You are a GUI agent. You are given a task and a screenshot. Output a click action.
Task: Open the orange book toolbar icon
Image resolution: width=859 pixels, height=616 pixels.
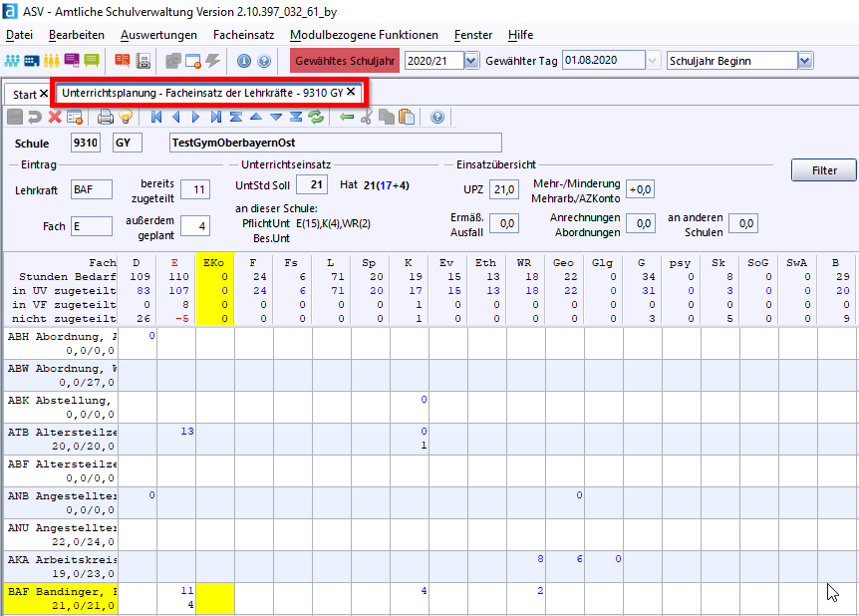pos(123,60)
